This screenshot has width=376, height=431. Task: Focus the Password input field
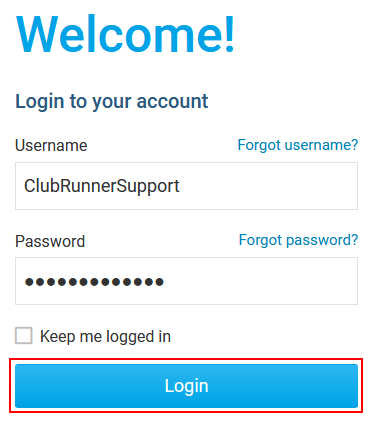pos(186,281)
